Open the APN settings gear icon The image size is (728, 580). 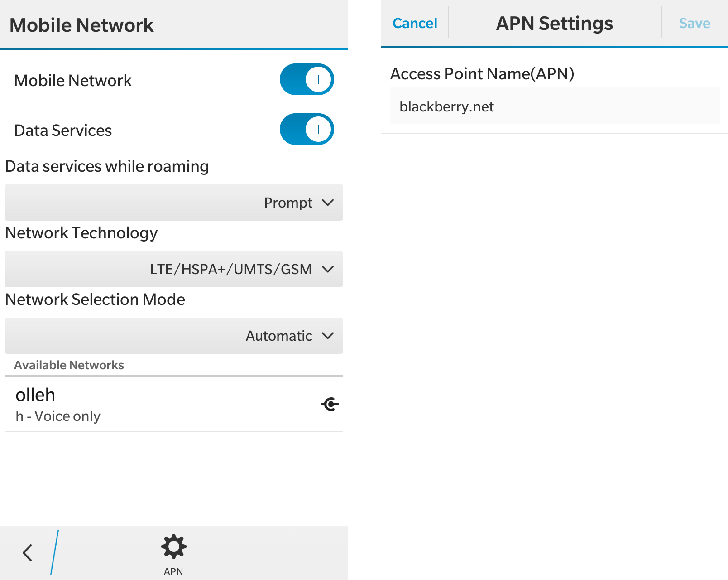[x=173, y=547]
